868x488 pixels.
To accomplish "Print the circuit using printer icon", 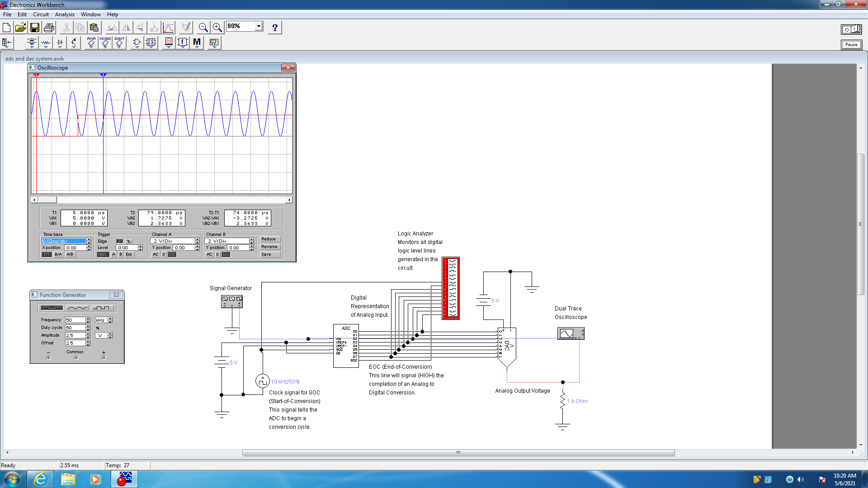I will coord(49,28).
